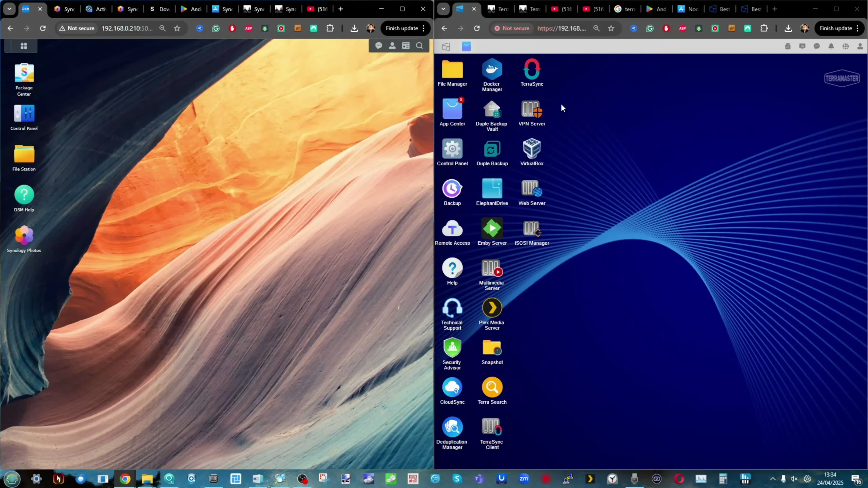
Task: Open Snapshot app
Action: coord(492,352)
